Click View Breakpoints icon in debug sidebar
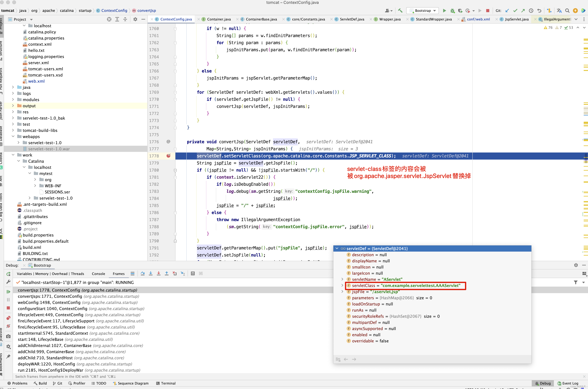This screenshot has height=389, width=588. point(8,318)
